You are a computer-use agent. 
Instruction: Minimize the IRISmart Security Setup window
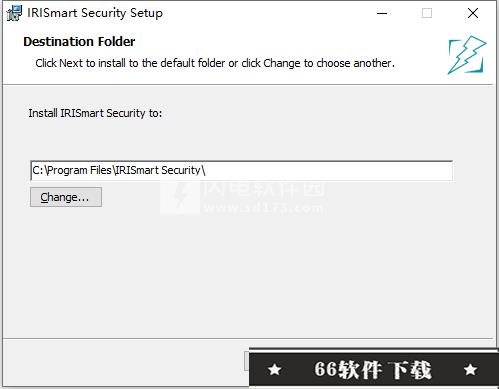[382, 13]
